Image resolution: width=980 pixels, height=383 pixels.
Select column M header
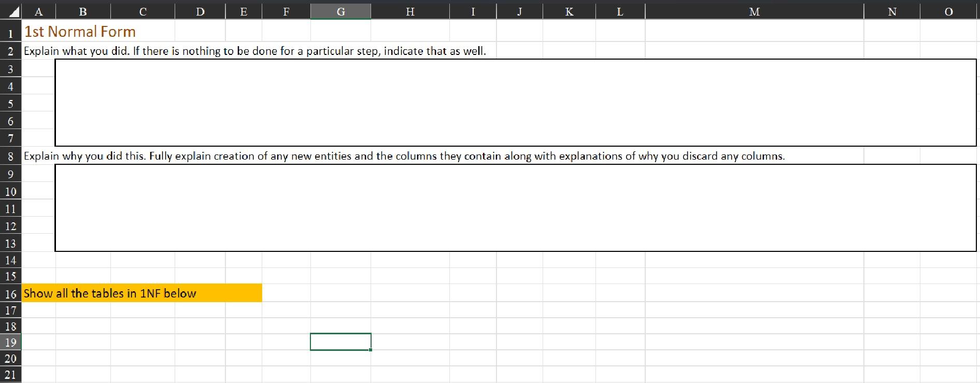click(x=755, y=11)
